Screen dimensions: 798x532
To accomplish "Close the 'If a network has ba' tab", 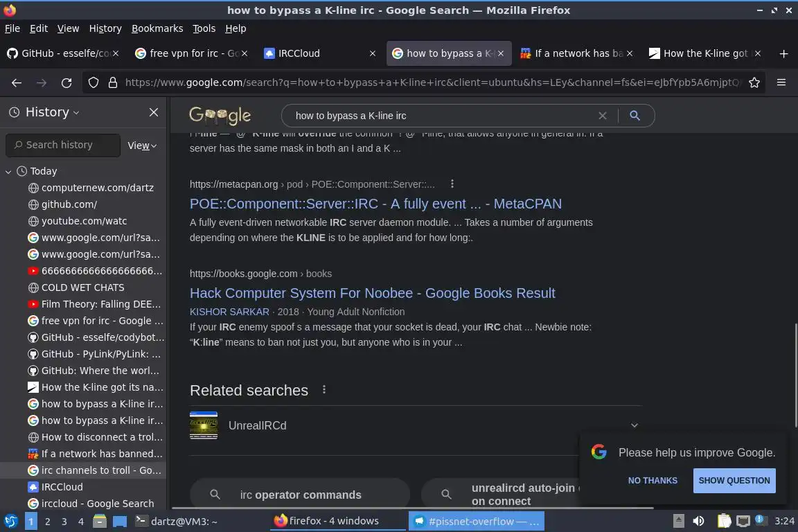I will point(630,53).
